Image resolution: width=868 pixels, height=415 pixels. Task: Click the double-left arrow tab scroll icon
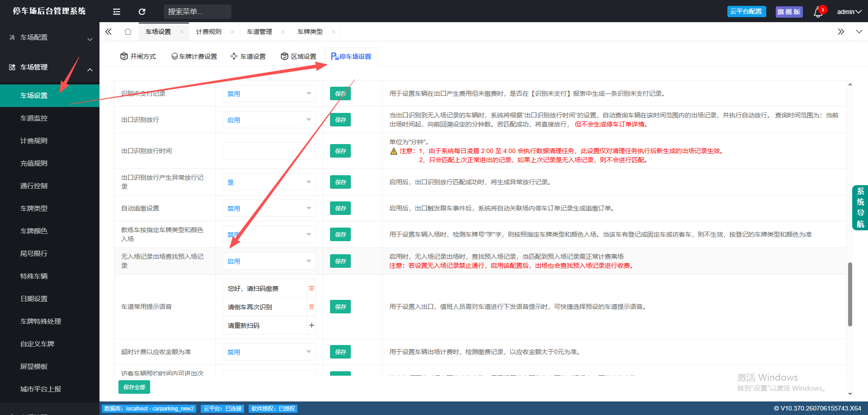tap(108, 32)
